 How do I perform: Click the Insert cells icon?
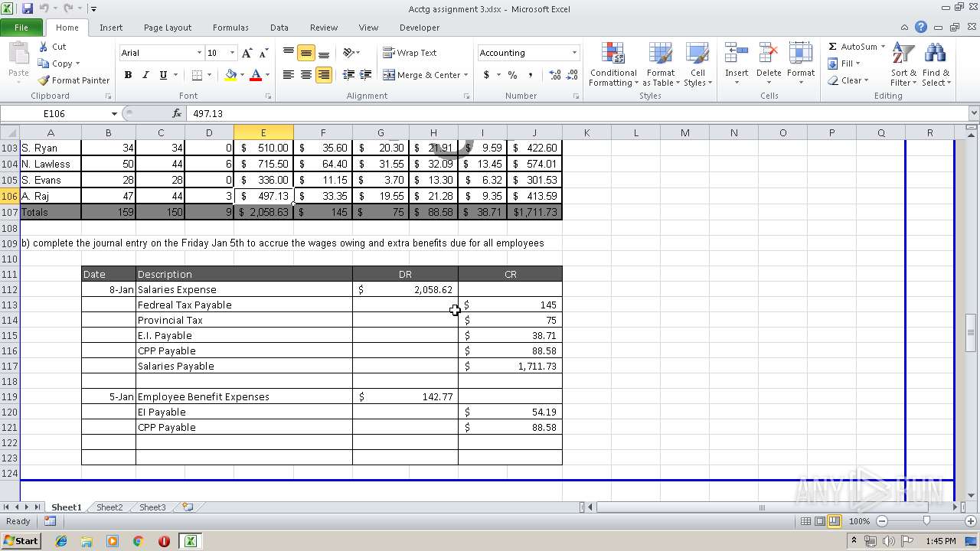[737, 54]
